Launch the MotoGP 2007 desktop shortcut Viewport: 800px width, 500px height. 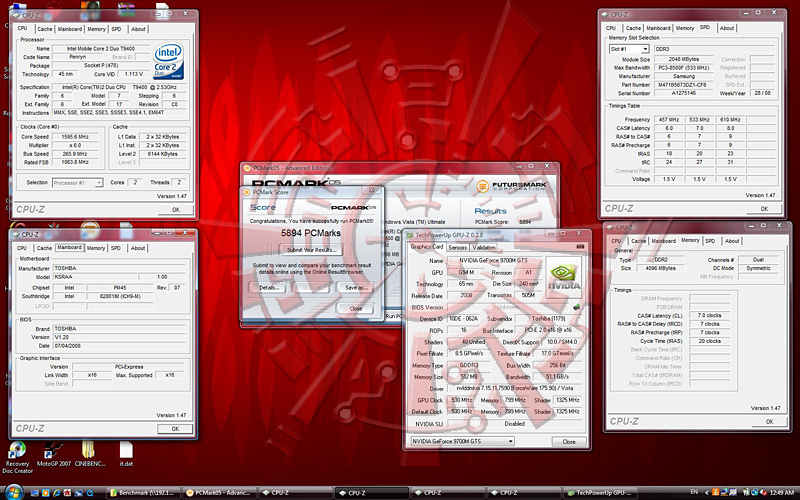(54, 455)
